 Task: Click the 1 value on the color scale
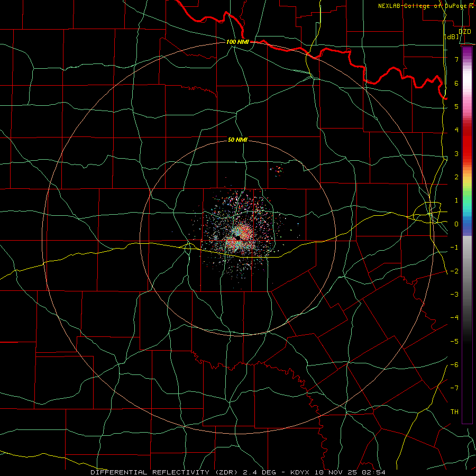[x=456, y=200]
